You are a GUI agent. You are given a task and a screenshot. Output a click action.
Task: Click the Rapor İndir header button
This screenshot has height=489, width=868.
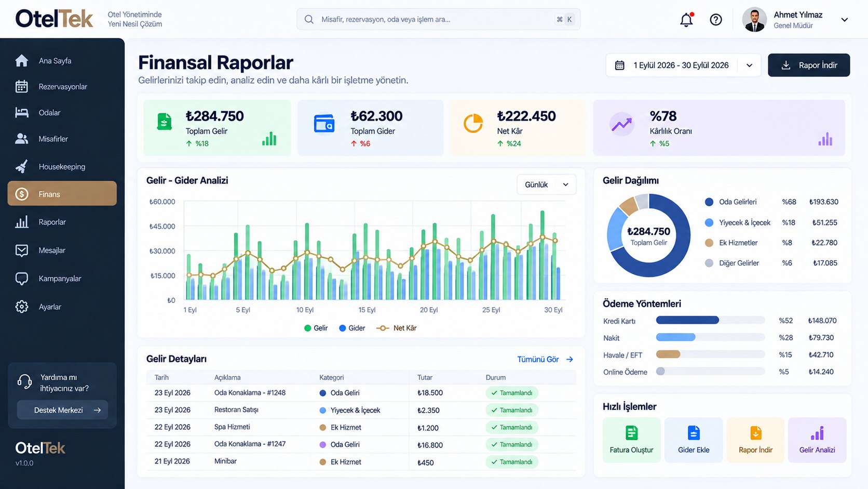point(809,65)
